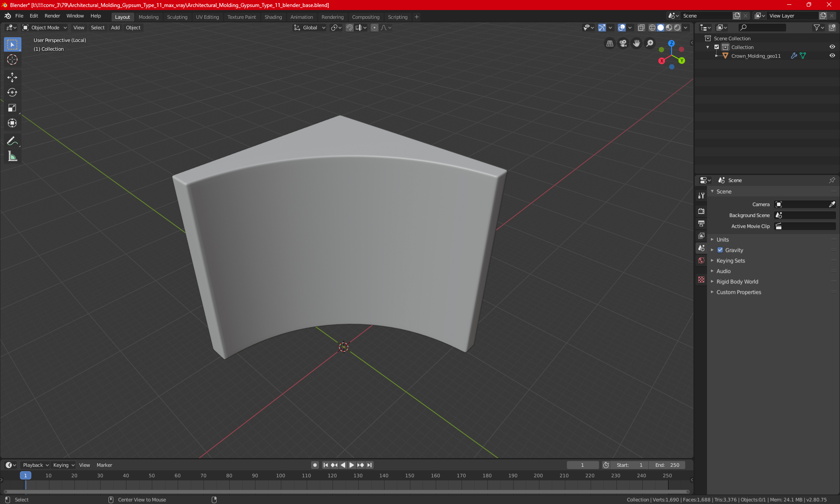Disable the Gravity checkbox

pyautogui.click(x=720, y=250)
